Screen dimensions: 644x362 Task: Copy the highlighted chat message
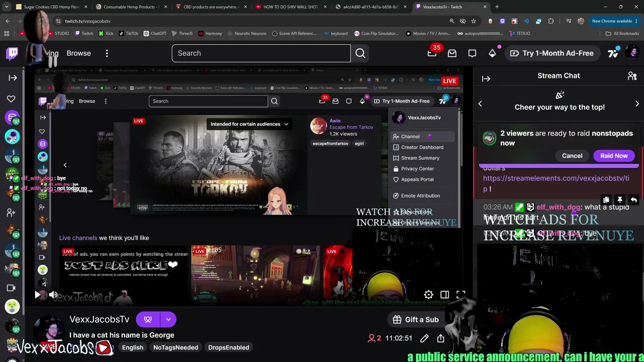[606, 200]
